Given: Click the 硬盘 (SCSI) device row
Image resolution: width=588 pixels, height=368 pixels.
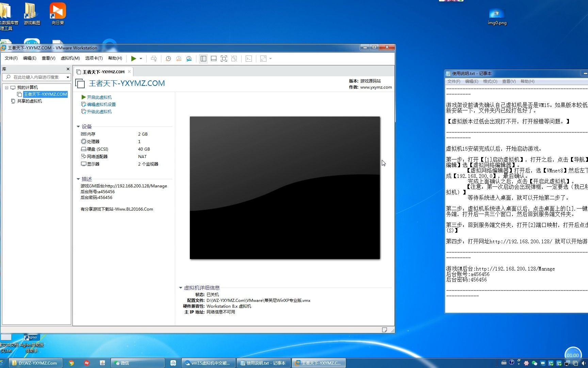Looking at the screenshot, I should (x=119, y=149).
